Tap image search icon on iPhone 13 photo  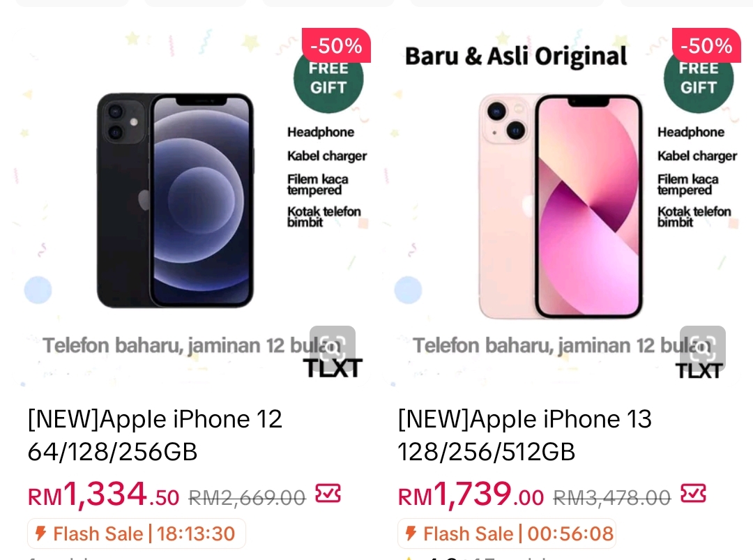click(703, 348)
